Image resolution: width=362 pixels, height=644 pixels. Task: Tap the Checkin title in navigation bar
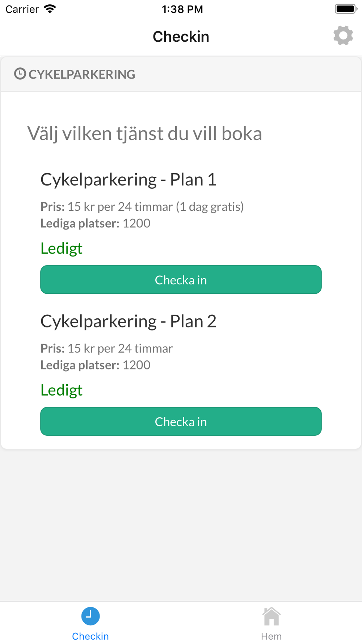tap(181, 37)
